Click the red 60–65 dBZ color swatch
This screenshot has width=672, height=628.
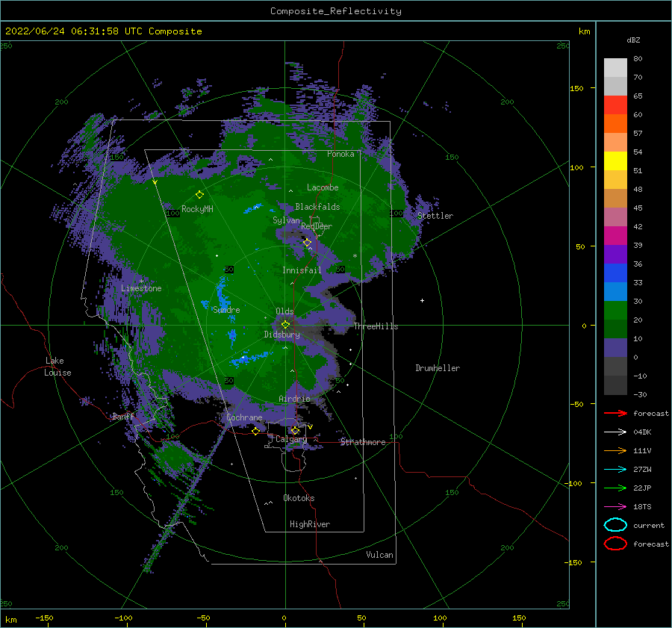pos(615,105)
